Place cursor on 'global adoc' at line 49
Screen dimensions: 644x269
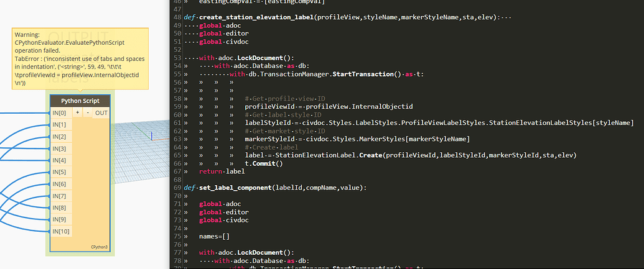(220, 25)
